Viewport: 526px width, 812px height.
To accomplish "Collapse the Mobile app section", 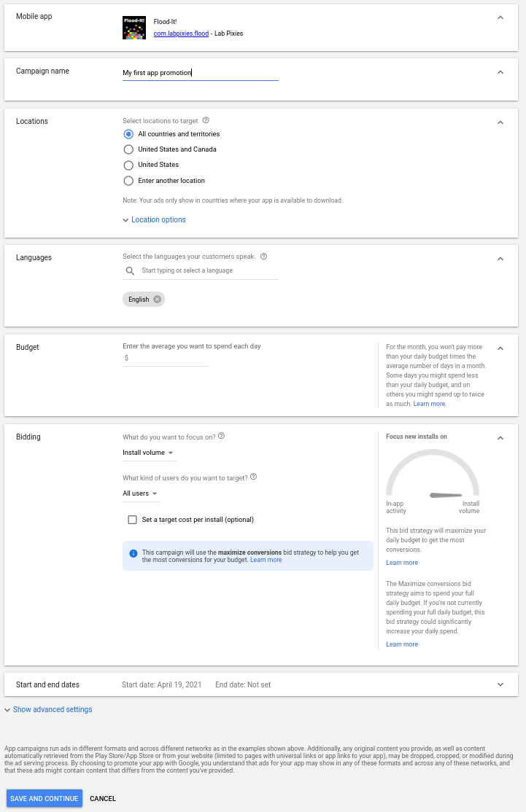I will [x=500, y=17].
